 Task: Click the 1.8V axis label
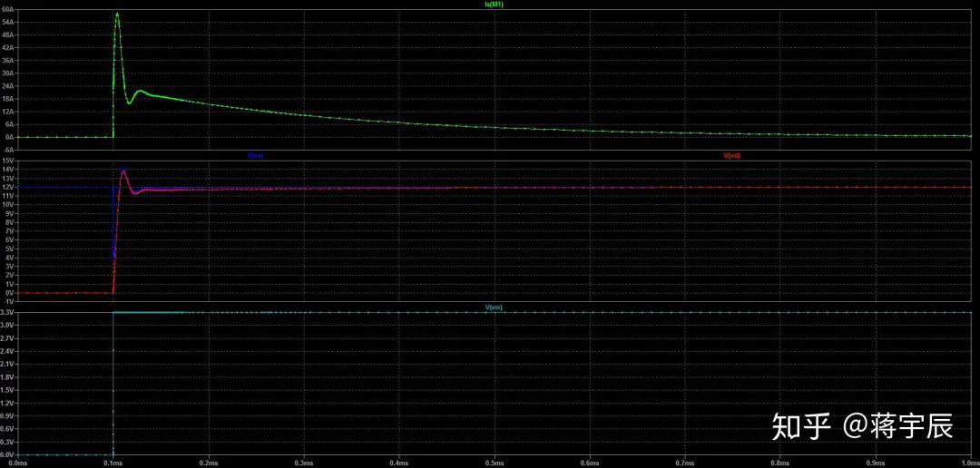coord(9,376)
